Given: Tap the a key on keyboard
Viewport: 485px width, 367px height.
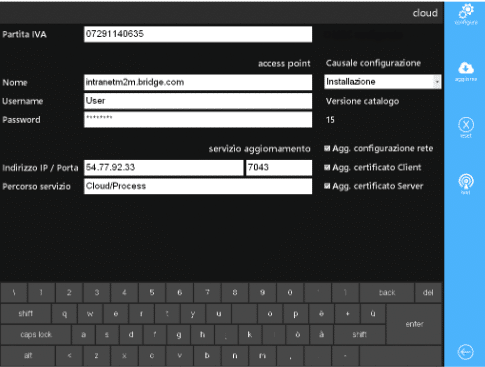Looking at the screenshot, I should point(83,334).
